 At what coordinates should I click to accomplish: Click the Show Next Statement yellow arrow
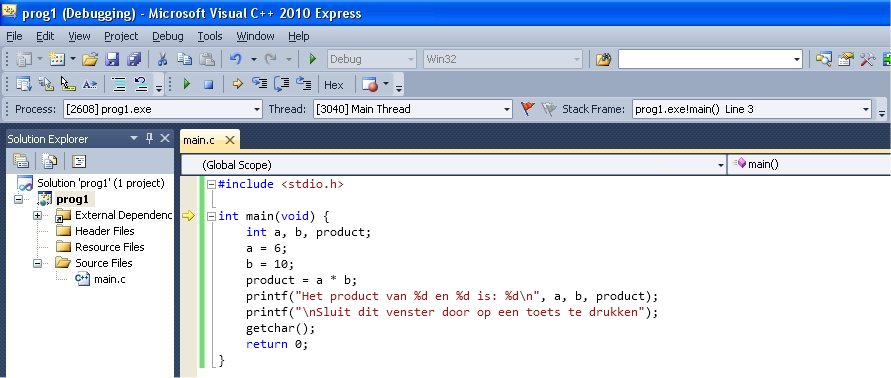pos(238,84)
